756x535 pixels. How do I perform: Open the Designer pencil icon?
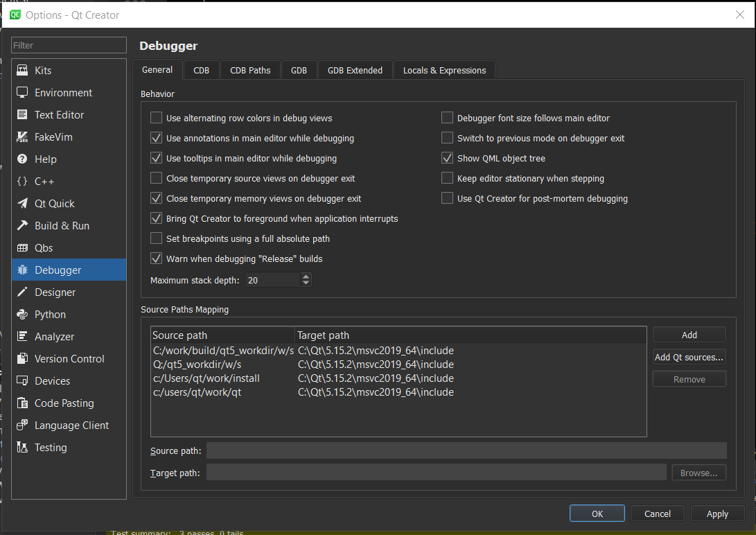tap(22, 292)
